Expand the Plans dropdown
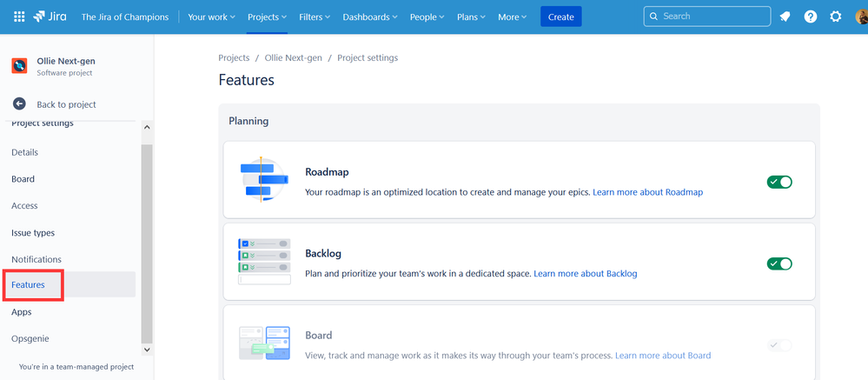Viewport: 868px width, 380px height. pos(471,17)
